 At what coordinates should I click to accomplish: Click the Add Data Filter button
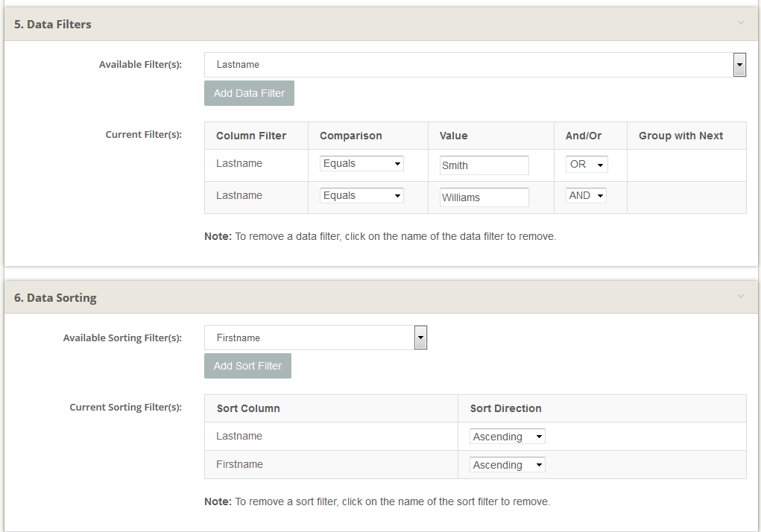tap(249, 93)
